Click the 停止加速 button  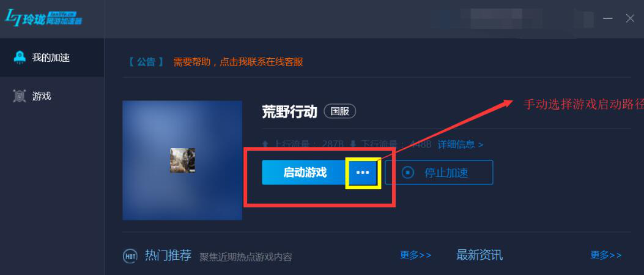(439, 172)
